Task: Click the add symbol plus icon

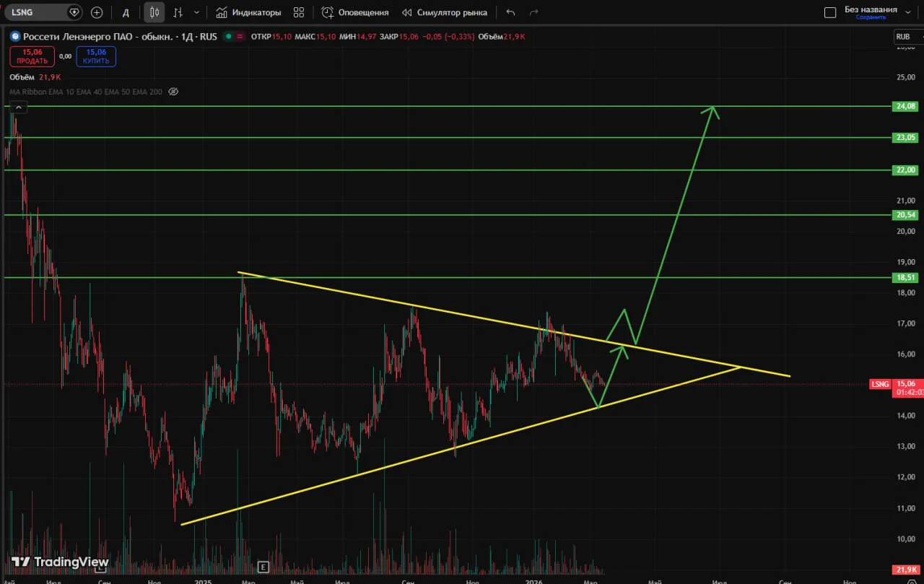Action: 97,12
